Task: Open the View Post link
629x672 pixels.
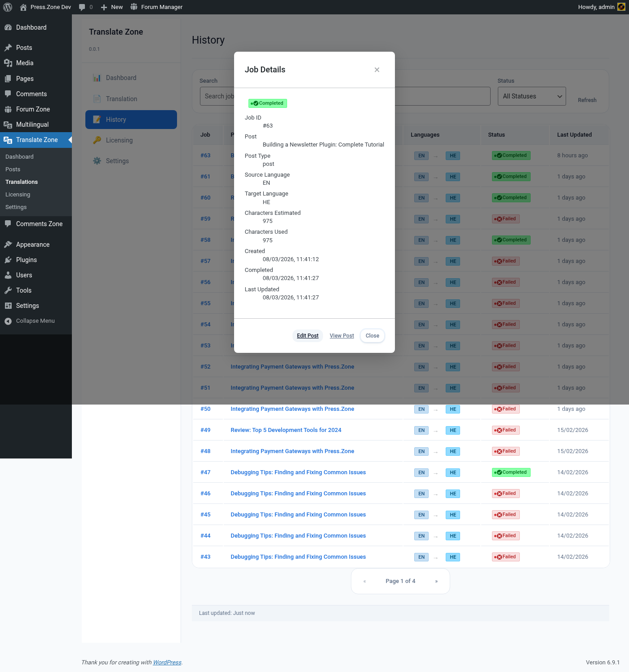Action: point(342,336)
